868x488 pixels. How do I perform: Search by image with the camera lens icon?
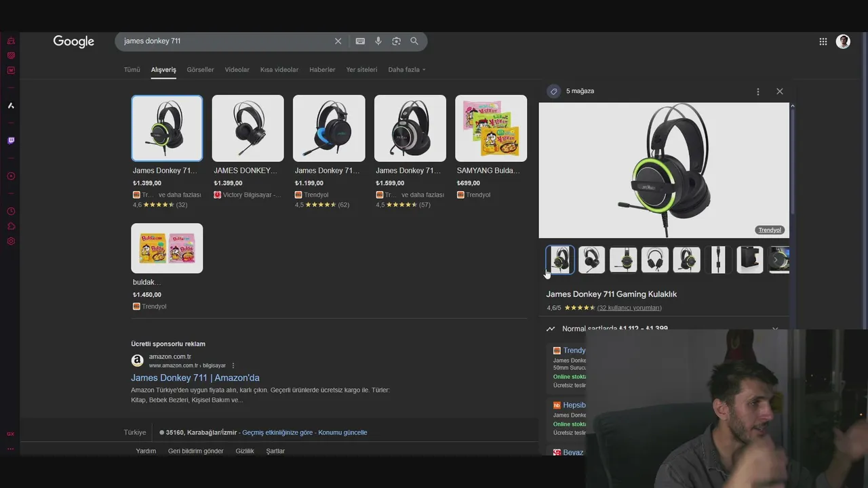coord(396,41)
